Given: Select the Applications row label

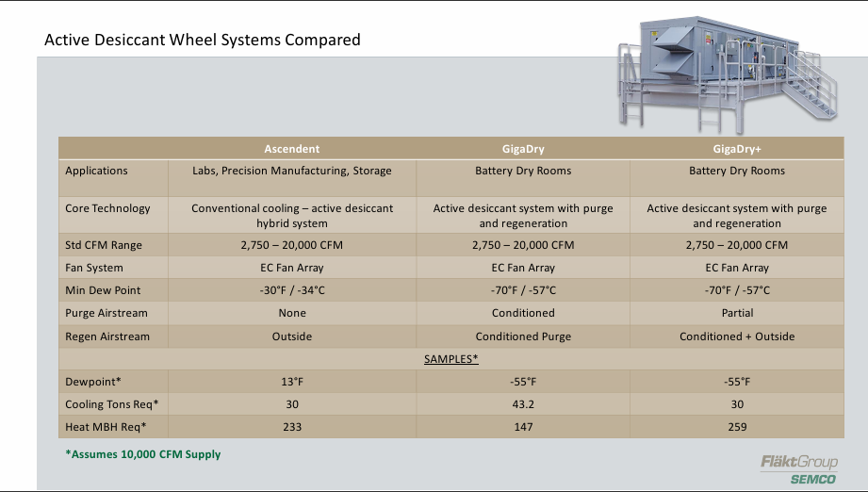Looking at the screenshot, I should coord(96,172).
